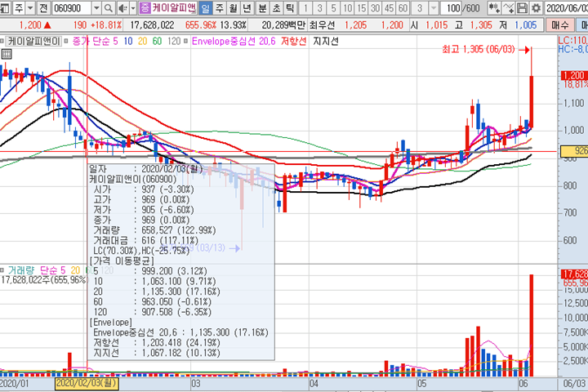Open the stock code history dropdown
This screenshot has width=588, height=392.
96,7
